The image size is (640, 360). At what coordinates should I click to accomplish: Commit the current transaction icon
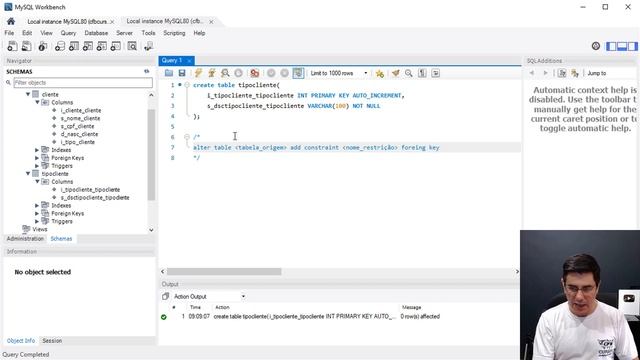point(271,73)
